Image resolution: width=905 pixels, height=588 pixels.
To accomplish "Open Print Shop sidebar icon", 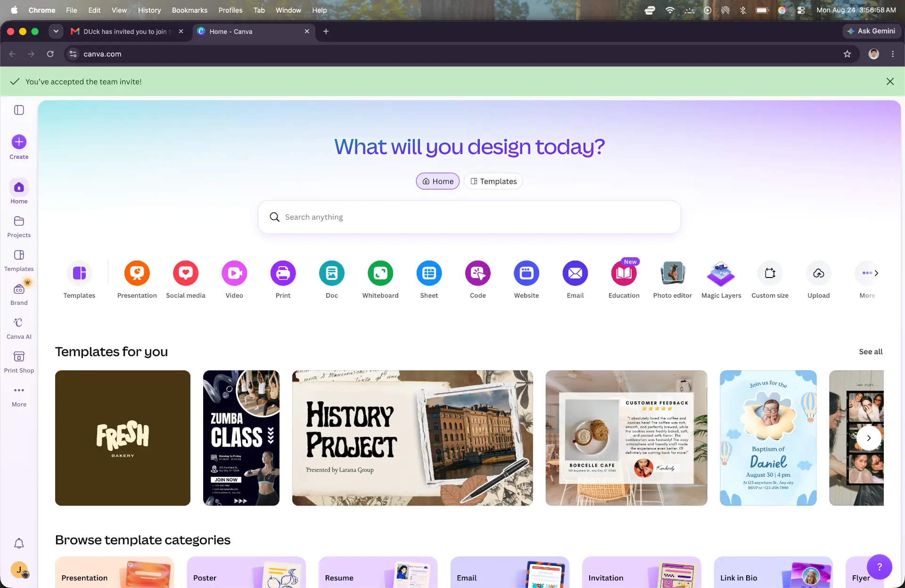I will pyautogui.click(x=19, y=357).
